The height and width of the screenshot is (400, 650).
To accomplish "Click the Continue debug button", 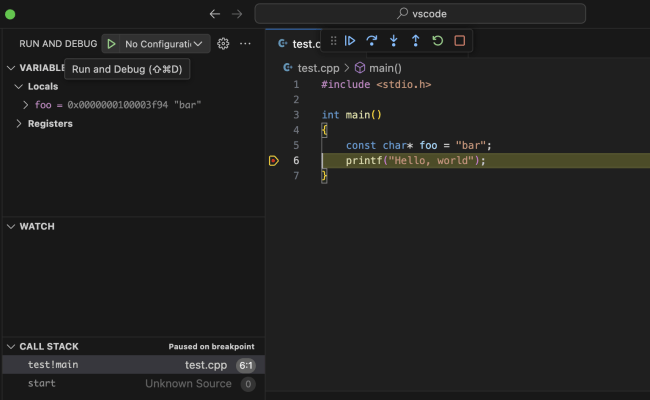I will coord(350,41).
